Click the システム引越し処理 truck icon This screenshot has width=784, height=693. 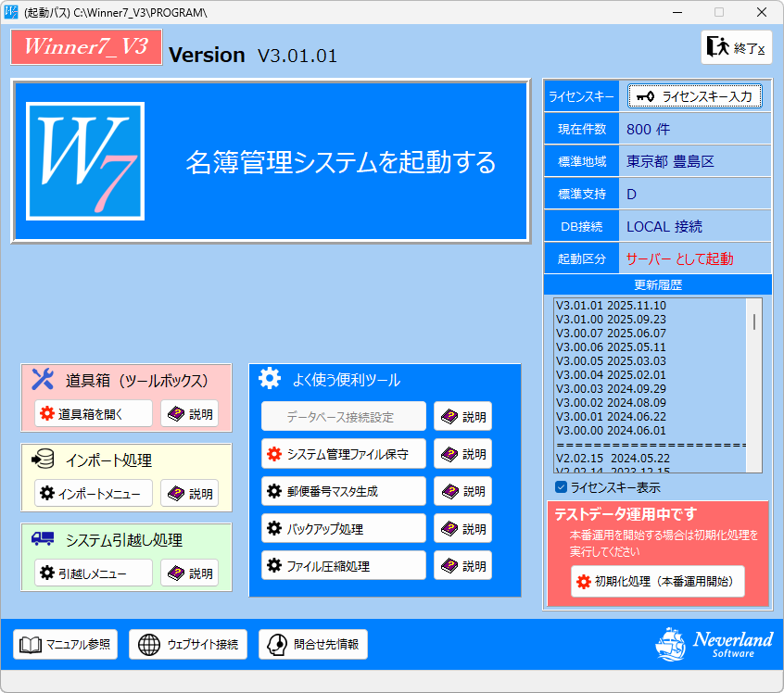[43, 538]
